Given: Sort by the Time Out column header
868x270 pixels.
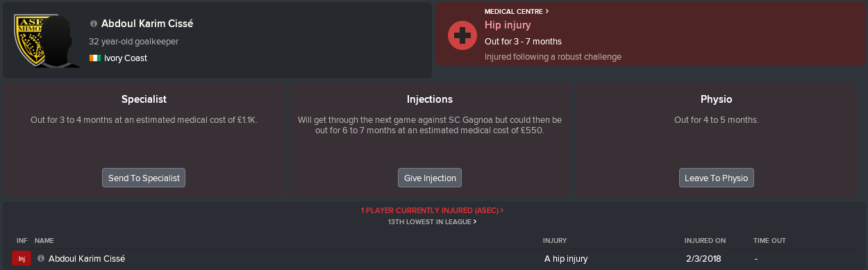Looking at the screenshot, I should (769, 241).
